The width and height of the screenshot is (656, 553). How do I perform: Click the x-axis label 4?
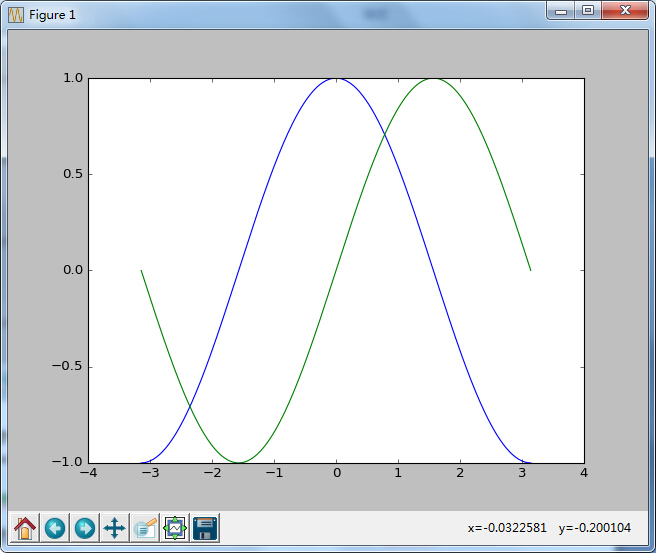(x=584, y=473)
